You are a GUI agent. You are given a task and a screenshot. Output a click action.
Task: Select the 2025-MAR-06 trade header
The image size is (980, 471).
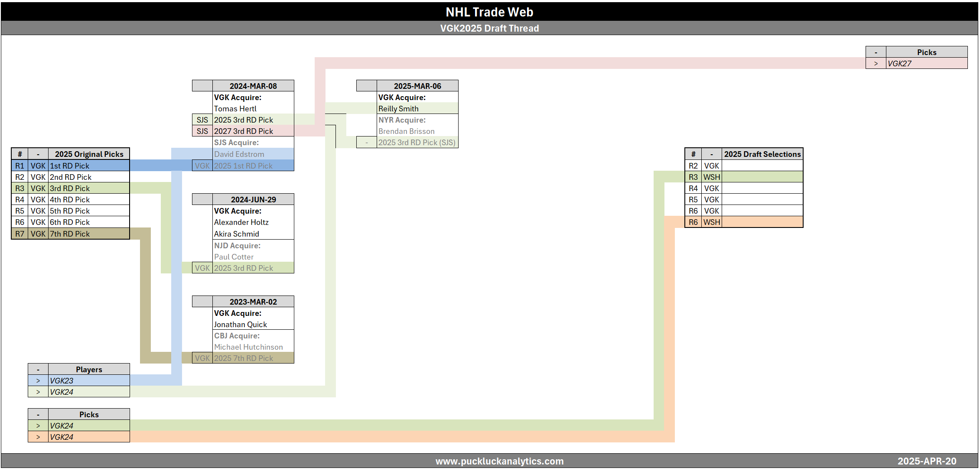coord(417,86)
